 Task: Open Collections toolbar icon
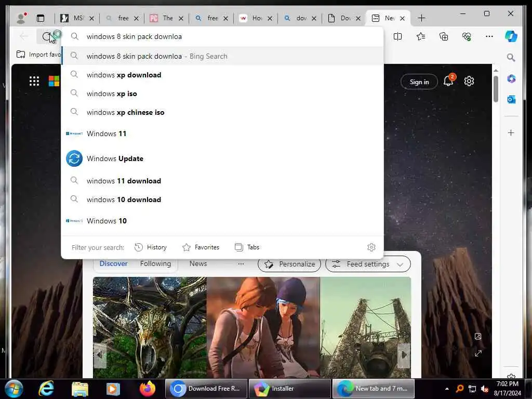pyautogui.click(x=444, y=36)
